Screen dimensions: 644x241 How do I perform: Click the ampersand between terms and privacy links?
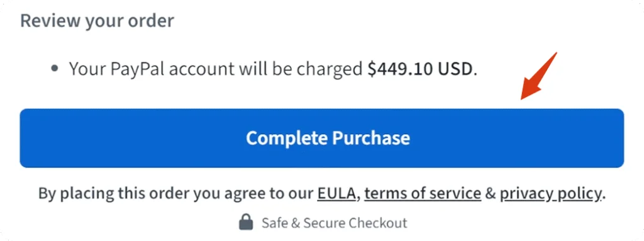[491, 193]
